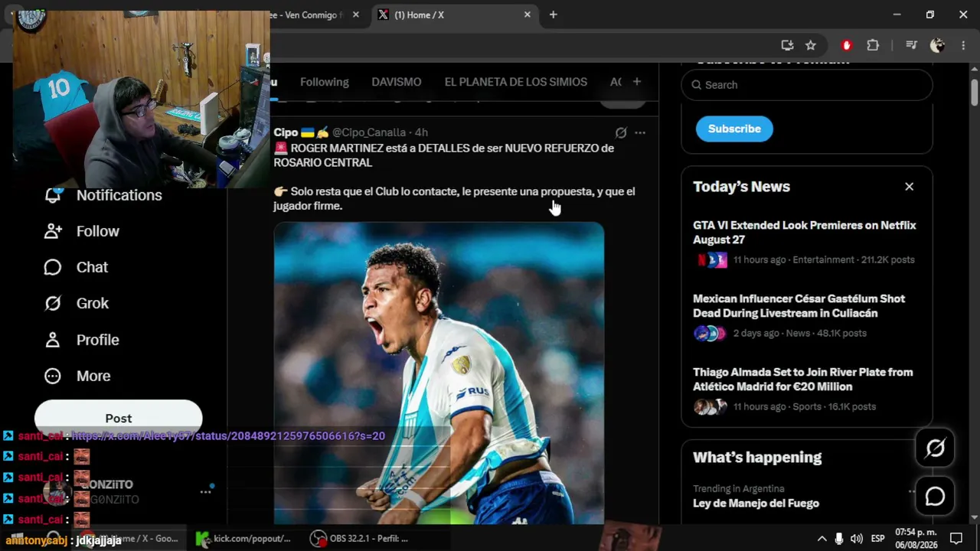
Task: Open the Grok icon in the sidebar
Action: [53, 303]
